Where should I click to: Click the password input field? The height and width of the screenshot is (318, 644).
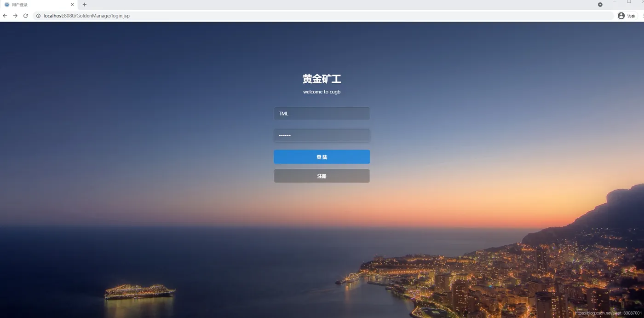coord(322,135)
